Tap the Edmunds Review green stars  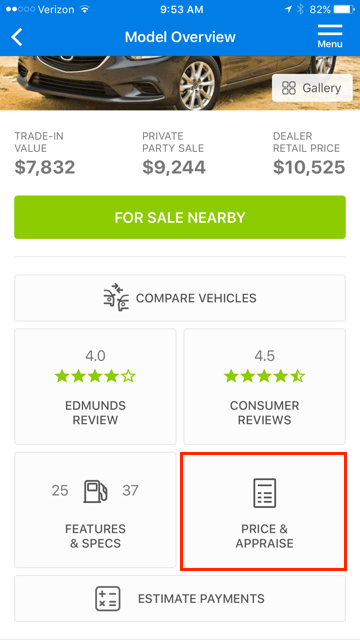click(x=95, y=376)
